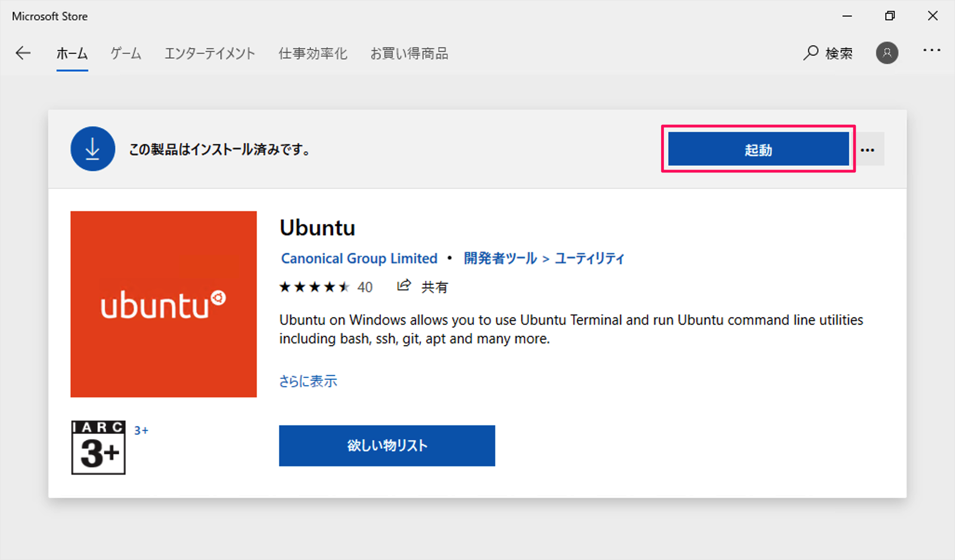Switch to the ホーム tab
Screen dimensions: 955x560
(72, 54)
